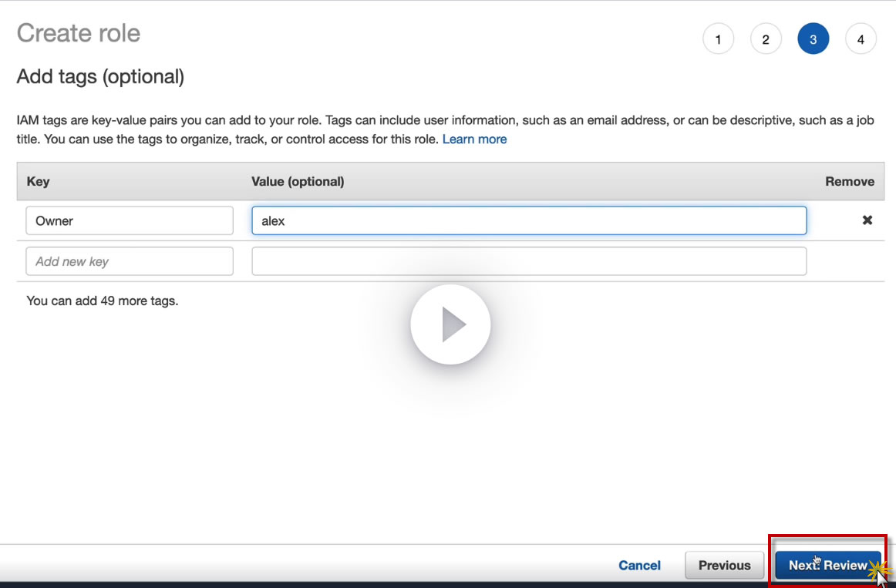Select the active step 3 circle

click(813, 39)
